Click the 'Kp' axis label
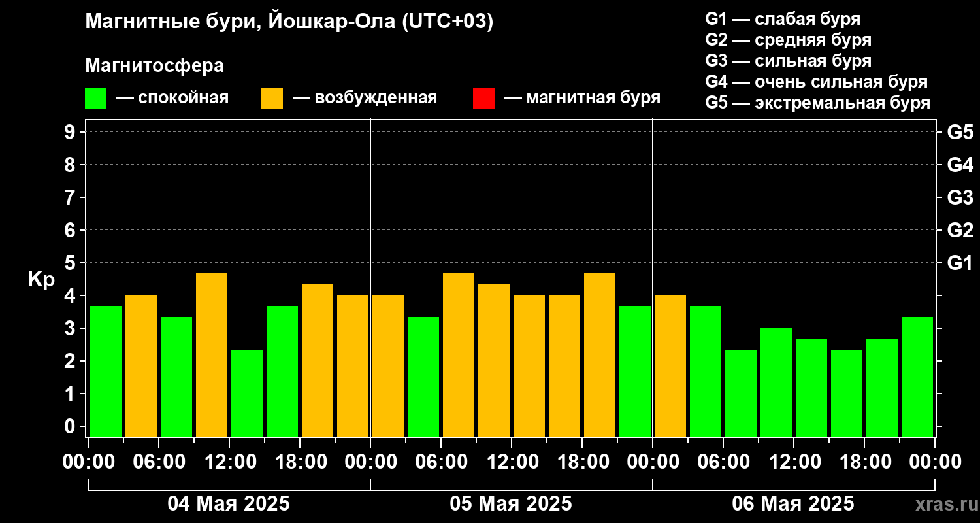Screen dimensions: 980x523 (41, 279)
